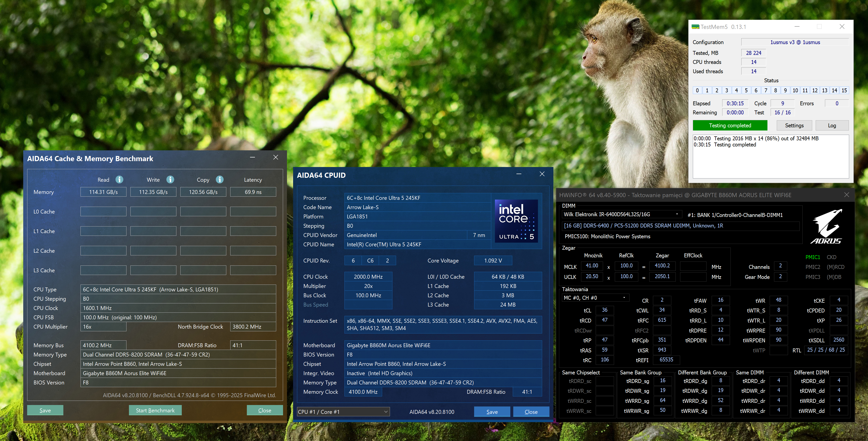Click the Memory Read 114.31 GB/s field
The height and width of the screenshot is (441, 868).
(x=103, y=192)
